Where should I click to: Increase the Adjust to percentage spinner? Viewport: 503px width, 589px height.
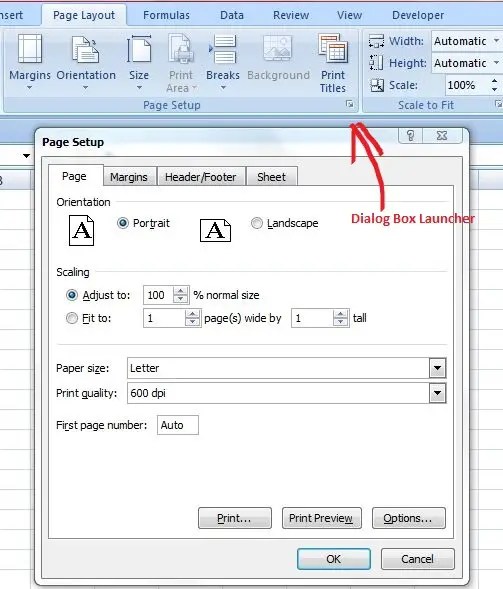pos(181,291)
